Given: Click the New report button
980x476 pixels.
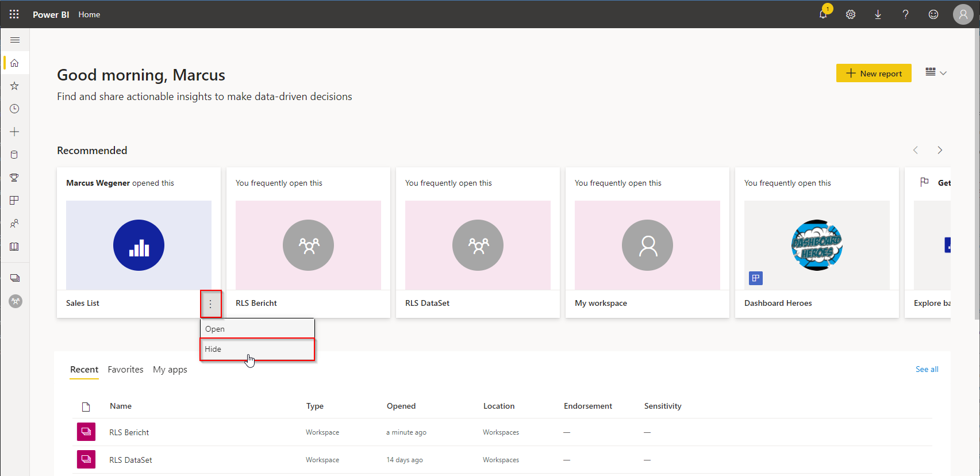Looking at the screenshot, I should point(874,73).
